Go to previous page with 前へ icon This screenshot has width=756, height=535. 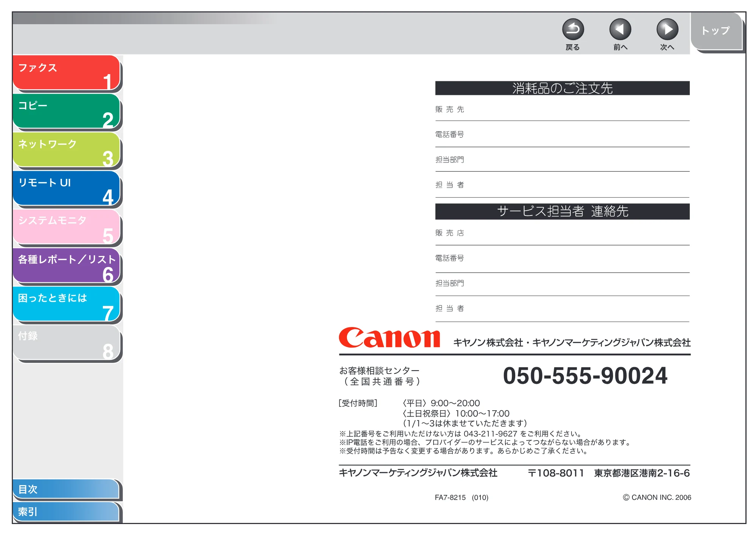pos(620,29)
